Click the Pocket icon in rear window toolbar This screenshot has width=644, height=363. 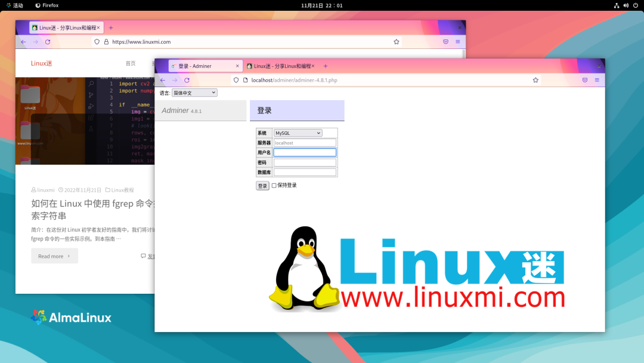click(x=445, y=42)
